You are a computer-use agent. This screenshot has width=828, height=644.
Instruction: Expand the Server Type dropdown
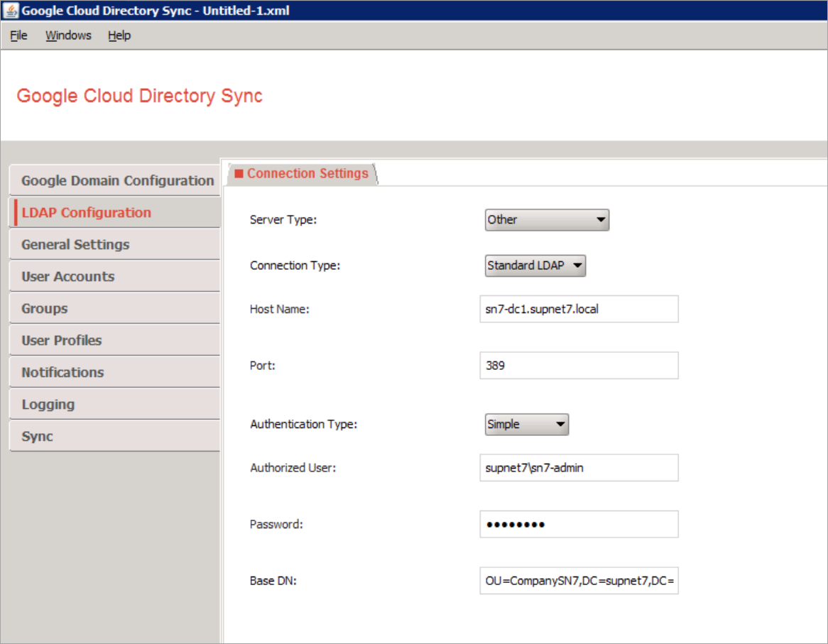(x=547, y=220)
